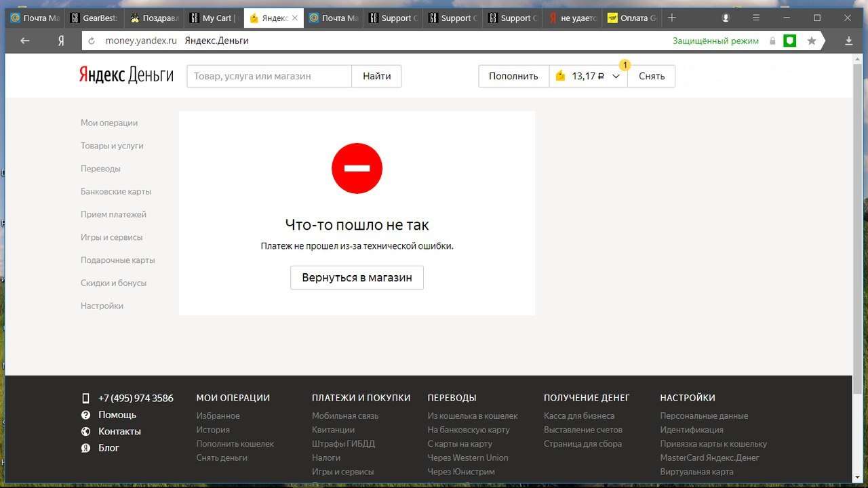Open the Yandex Browser hamburger menu
Image resolution: width=868 pixels, height=488 pixels.
click(x=756, y=18)
